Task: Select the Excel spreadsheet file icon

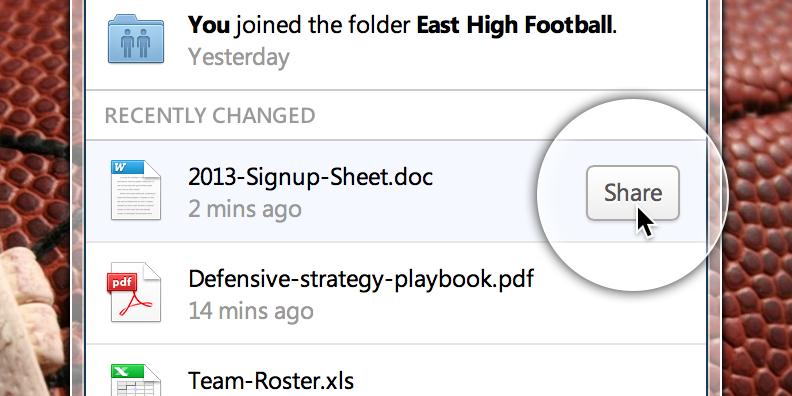Action: tap(136, 380)
